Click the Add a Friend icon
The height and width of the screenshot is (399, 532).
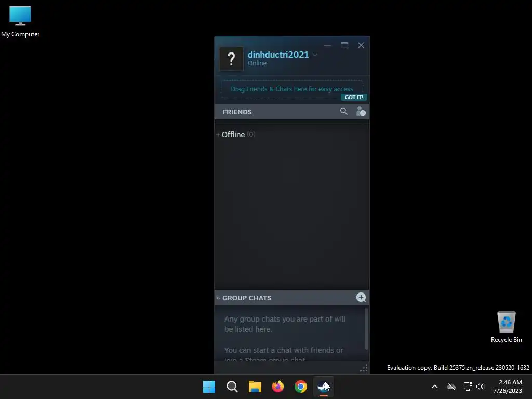(361, 111)
